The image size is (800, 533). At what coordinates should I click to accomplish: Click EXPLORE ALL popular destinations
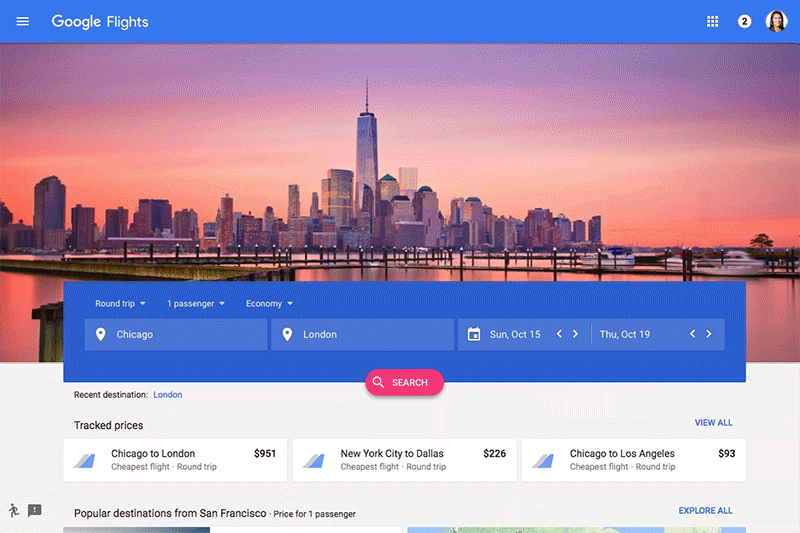tap(705, 511)
